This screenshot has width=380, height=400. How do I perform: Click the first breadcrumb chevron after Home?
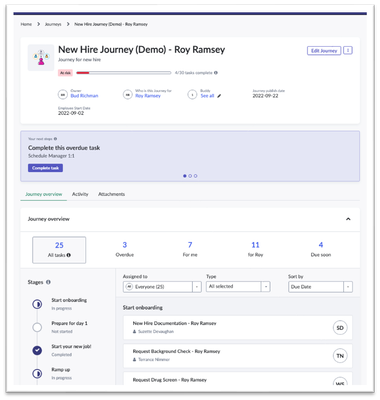click(38, 24)
